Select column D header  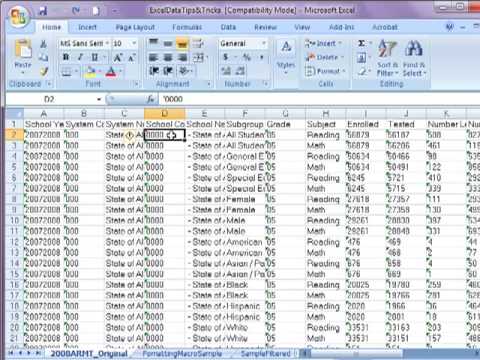[x=165, y=114]
